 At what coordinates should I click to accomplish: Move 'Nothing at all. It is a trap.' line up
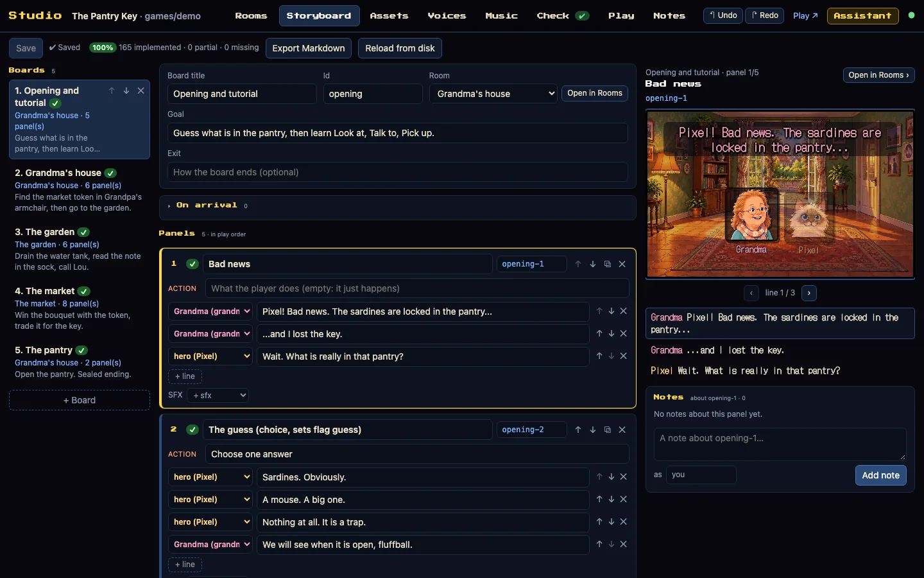tap(599, 522)
